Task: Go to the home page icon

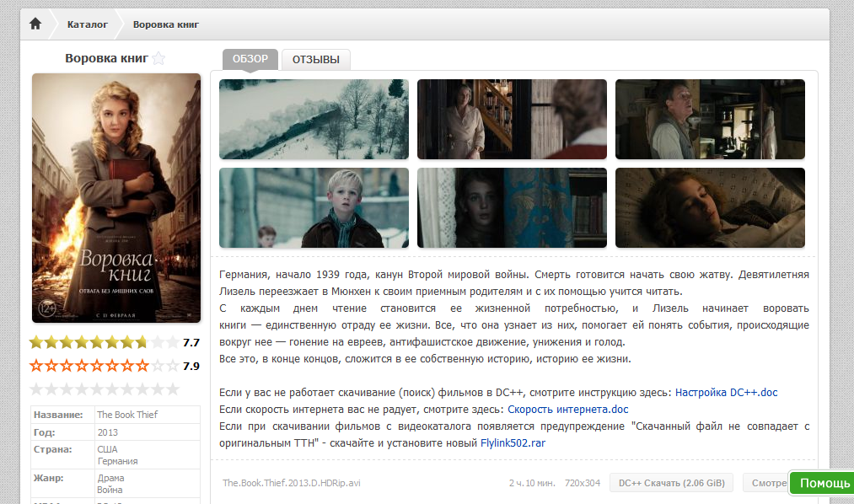Action: coord(35,24)
